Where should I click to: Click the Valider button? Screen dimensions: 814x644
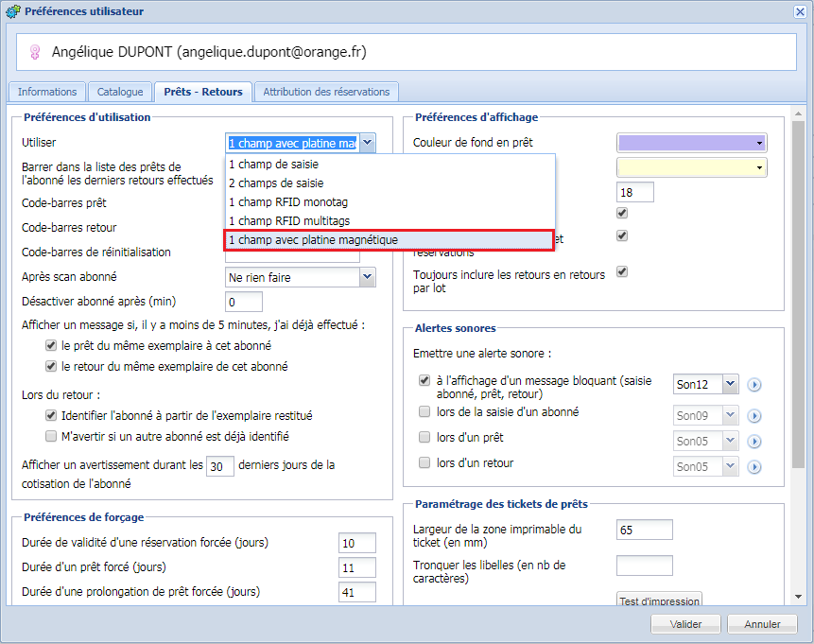click(x=685, y=624)
